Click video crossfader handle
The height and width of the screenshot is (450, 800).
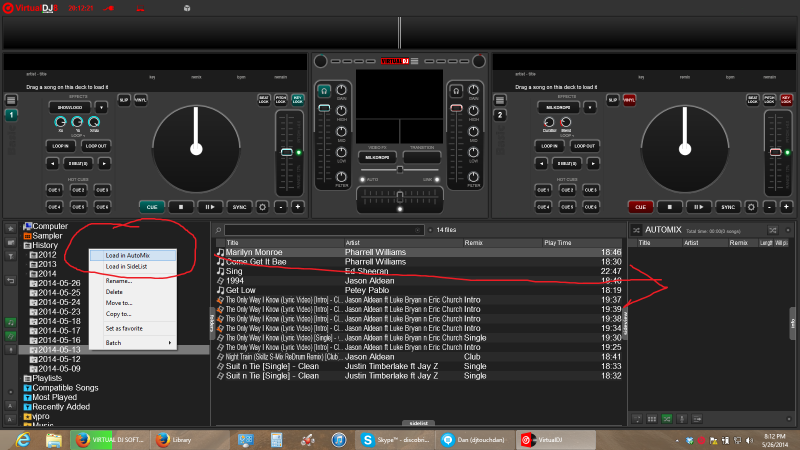tap(400, 169)
